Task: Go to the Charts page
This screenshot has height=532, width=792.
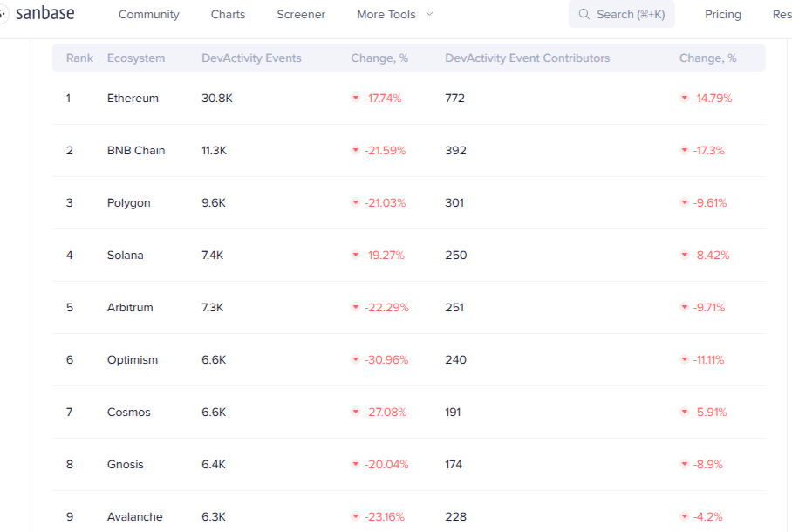Action: (x=228, y=15)
